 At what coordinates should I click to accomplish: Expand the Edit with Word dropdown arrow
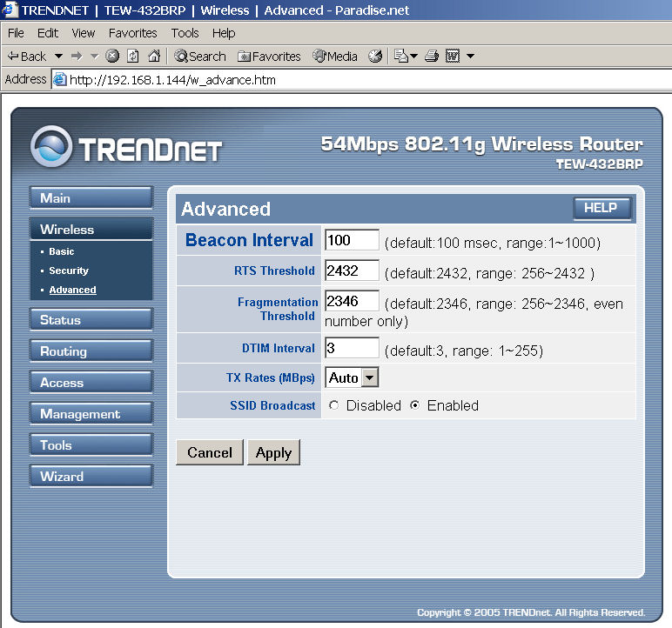(471, 57)
